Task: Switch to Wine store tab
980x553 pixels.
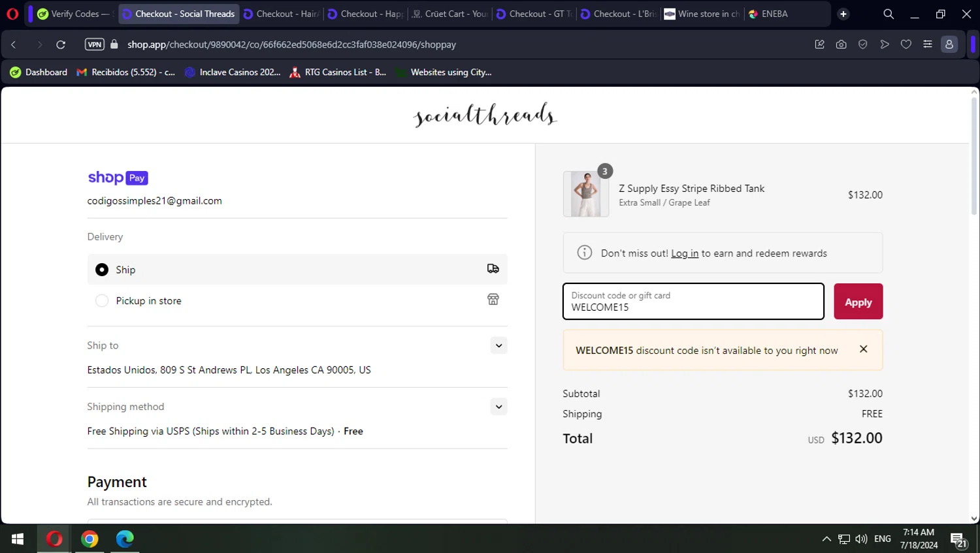Action: [x=703, y=14]
